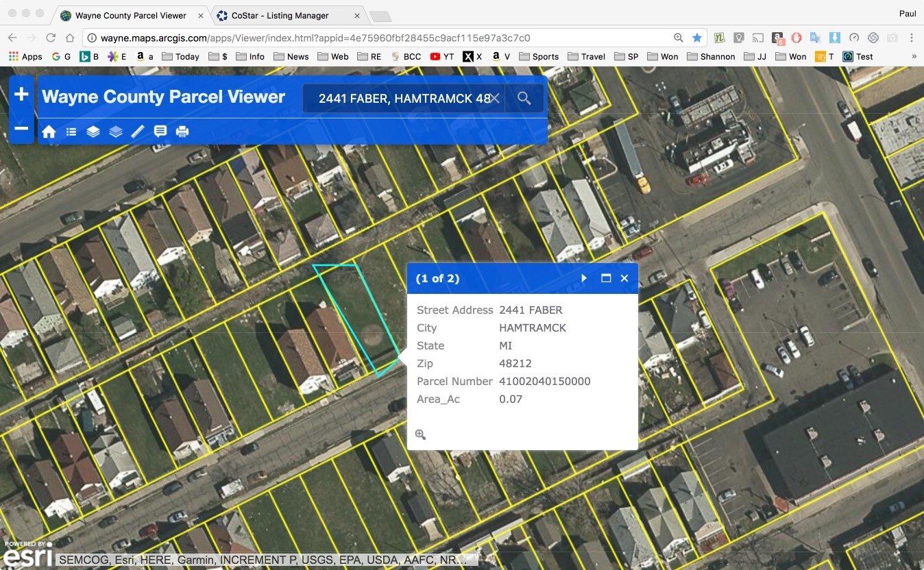Screen dimensions: 924x570
Task: Open the comment details panel icon
Action: click(160, 132)
